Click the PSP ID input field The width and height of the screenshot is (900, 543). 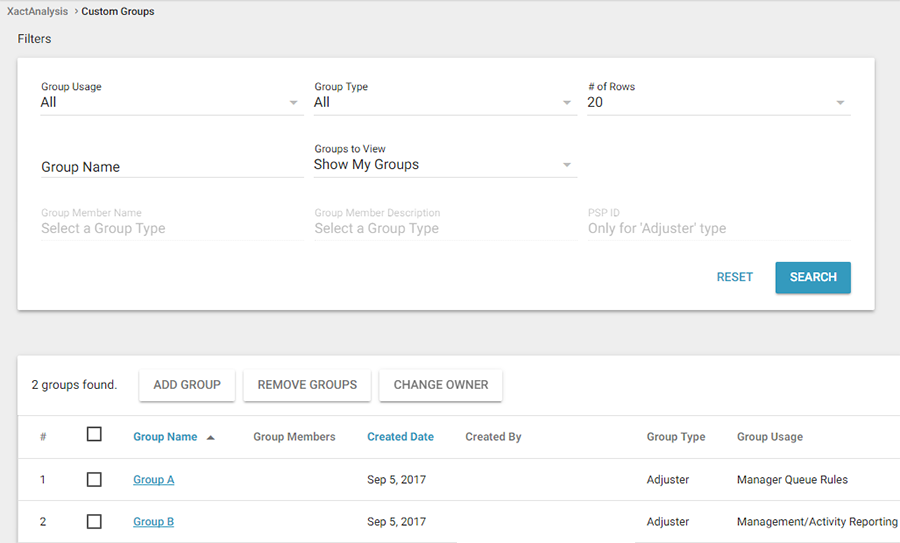[717, 228]
